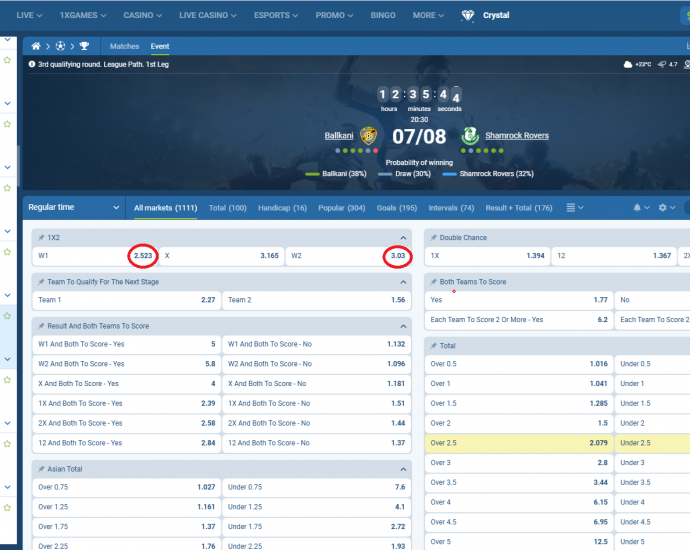Screen dimensions: 690x550
Task: Click the Crystal diamond icon
Action: pyautogui.click(x=467, y=15)
